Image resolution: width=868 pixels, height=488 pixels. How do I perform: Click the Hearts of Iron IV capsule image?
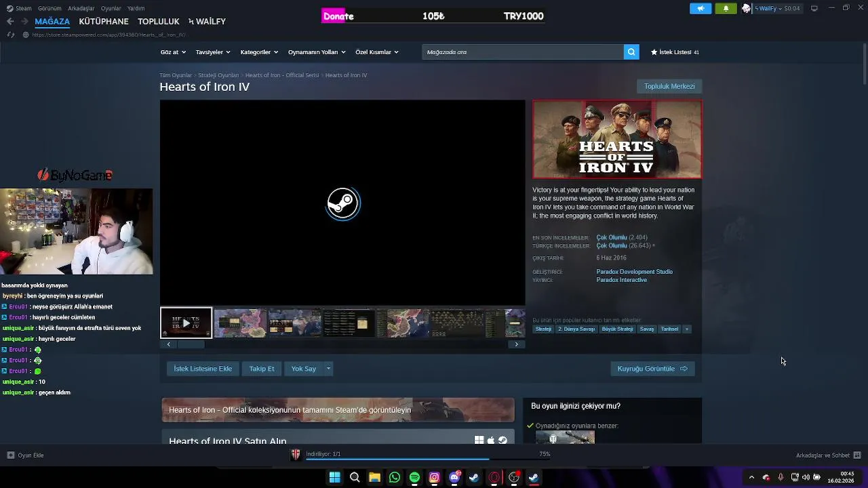(x=617, y=140)
